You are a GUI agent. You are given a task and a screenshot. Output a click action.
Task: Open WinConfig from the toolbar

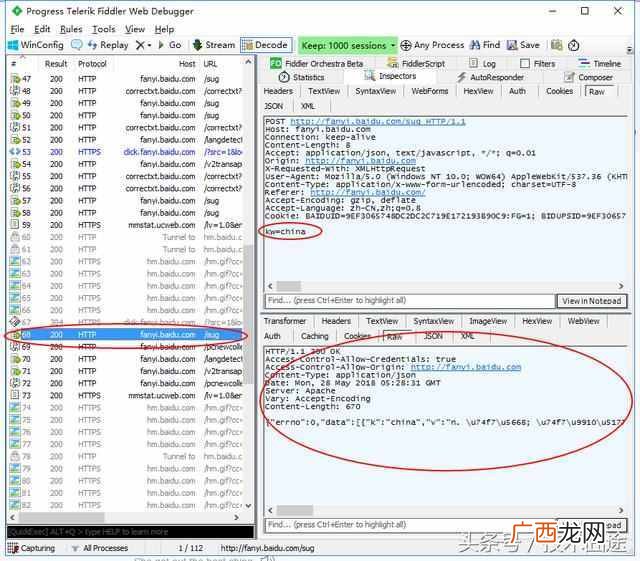36,45
